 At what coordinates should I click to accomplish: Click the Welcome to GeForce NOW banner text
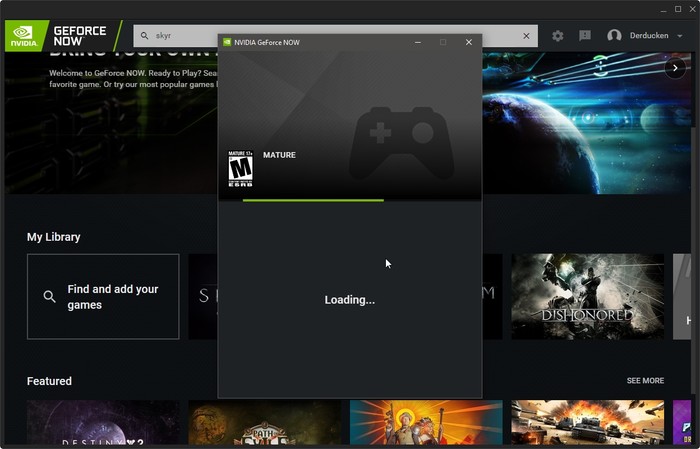click(x=133, y=79)
